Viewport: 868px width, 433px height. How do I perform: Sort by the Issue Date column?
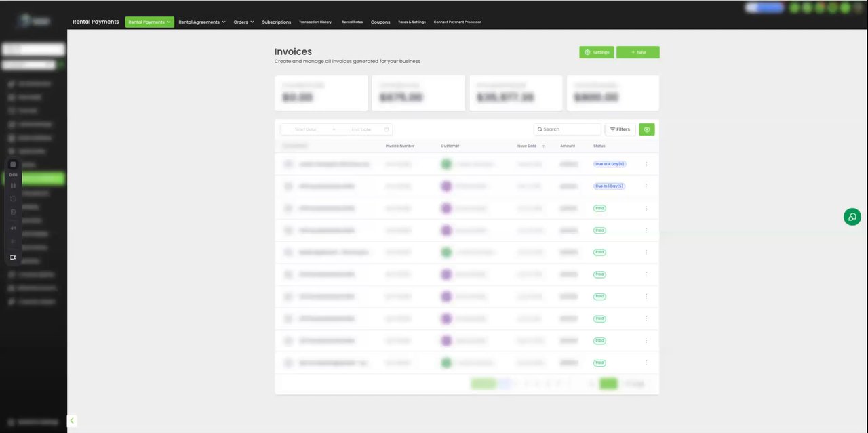click(x=527, y=146)
